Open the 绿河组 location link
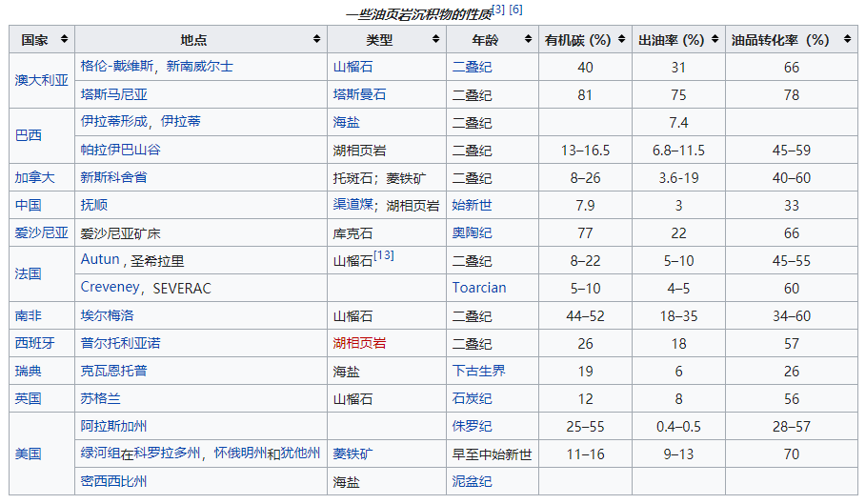This screenshot has width=866, height=504. coord(101,454)
